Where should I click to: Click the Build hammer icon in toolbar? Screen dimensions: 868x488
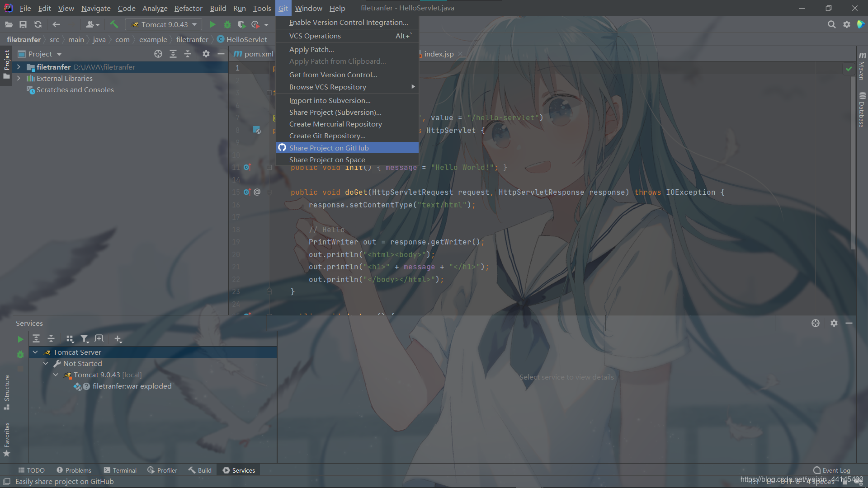click(x=114, y=24)
